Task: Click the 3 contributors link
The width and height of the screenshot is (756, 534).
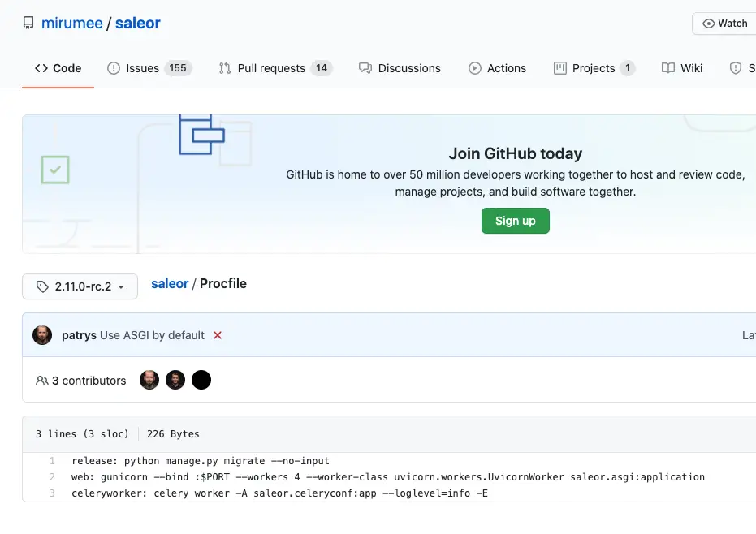Action: pos(81,381)
